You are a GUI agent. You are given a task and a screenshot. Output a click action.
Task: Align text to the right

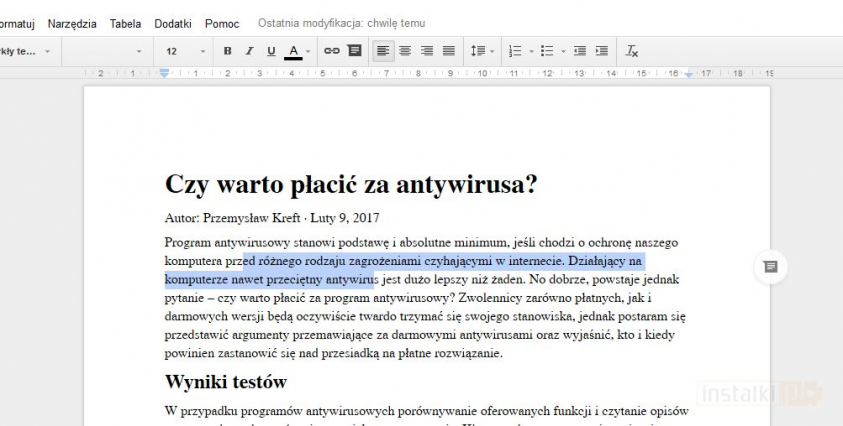(427, 51)
